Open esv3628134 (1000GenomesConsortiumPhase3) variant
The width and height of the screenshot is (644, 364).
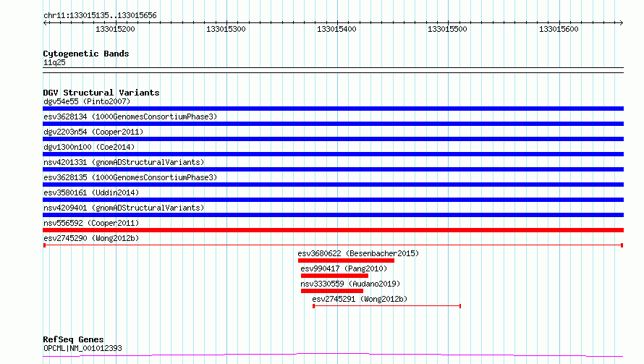tap(130, 117)
